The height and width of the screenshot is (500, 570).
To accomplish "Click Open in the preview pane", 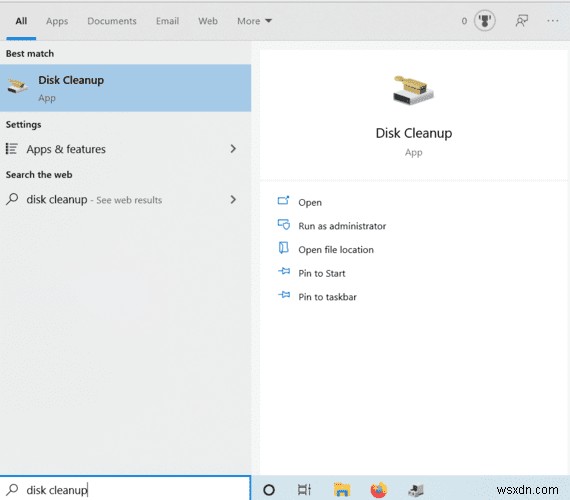I will pos(310,203).
